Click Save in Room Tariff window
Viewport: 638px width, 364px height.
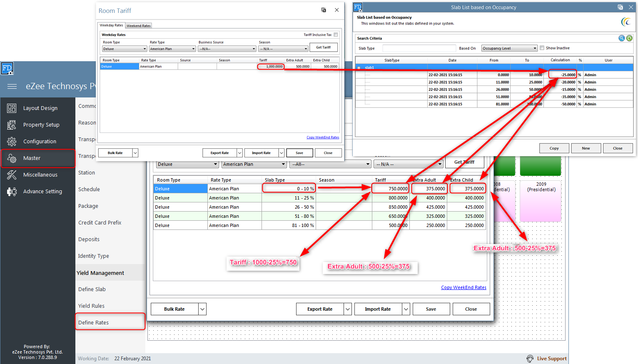point(299,153)
